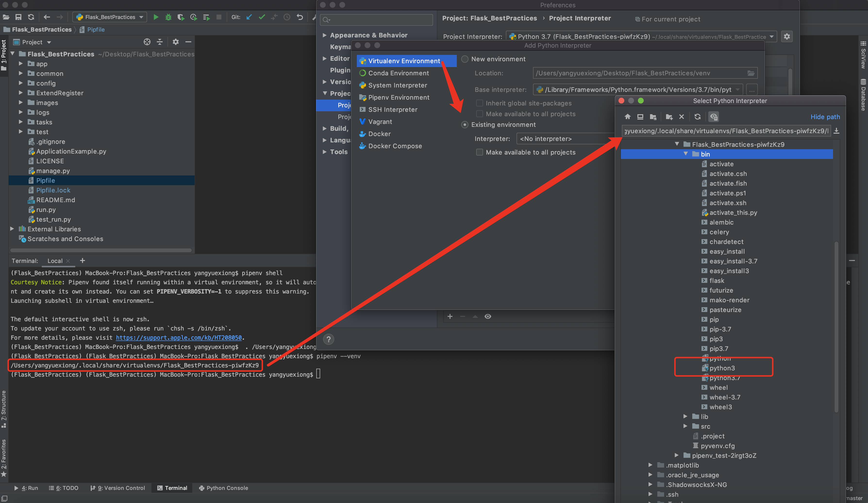This screenshot has height=503, width=868.
Task: Select the Existing environment radio button
Action: click(465, 124)
